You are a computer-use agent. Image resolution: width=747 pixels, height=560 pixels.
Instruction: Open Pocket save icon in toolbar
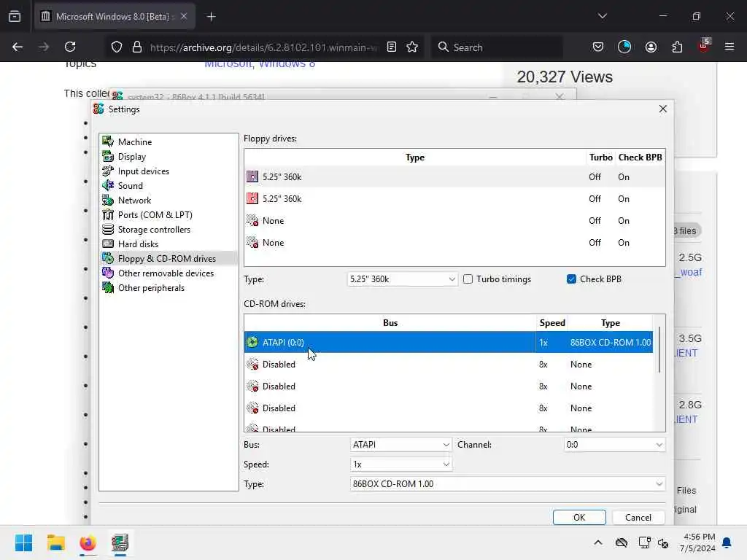598,47
